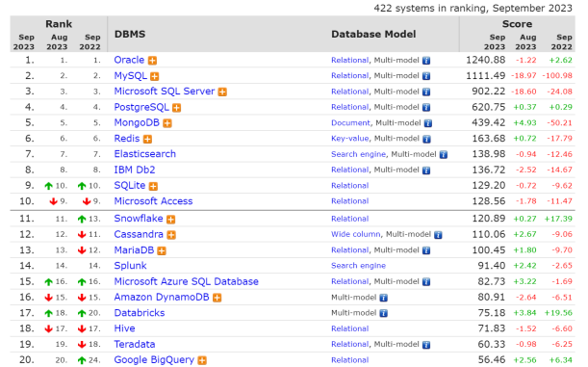588x367 pixels.
Task: Open the MariaDB link
Action: (x=134, y=249)
